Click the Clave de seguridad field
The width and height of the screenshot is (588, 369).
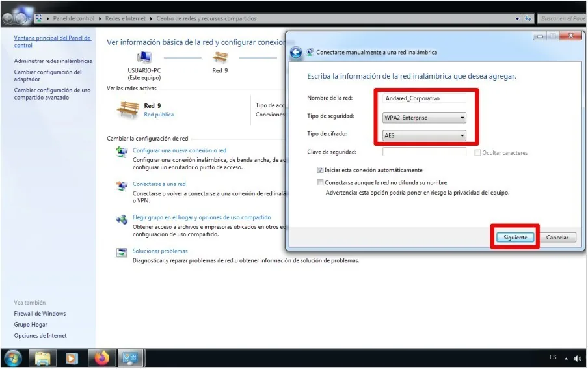pos(424,152)
